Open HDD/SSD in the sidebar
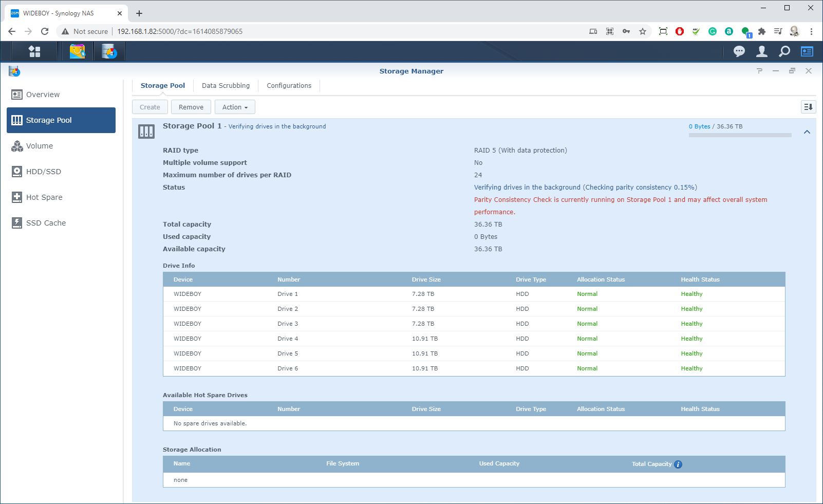This screenshot has height=504, width=823. click(x=61, y=172)
